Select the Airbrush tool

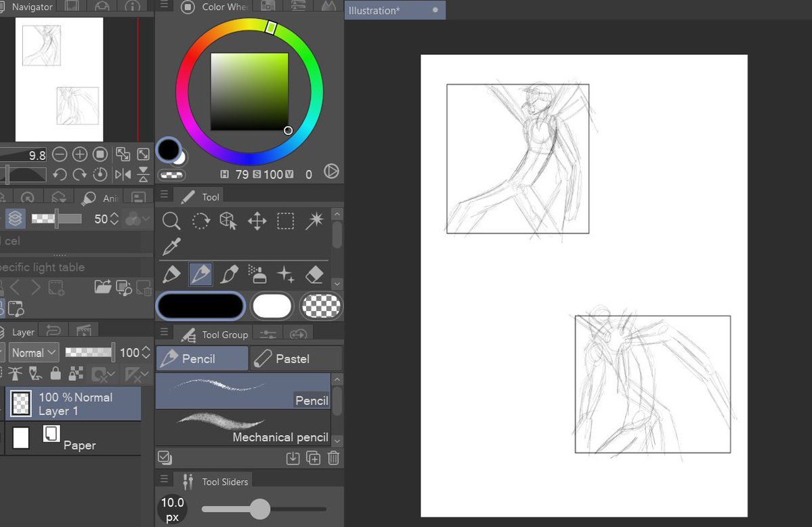pyautogui.click(x=257, y=274)
